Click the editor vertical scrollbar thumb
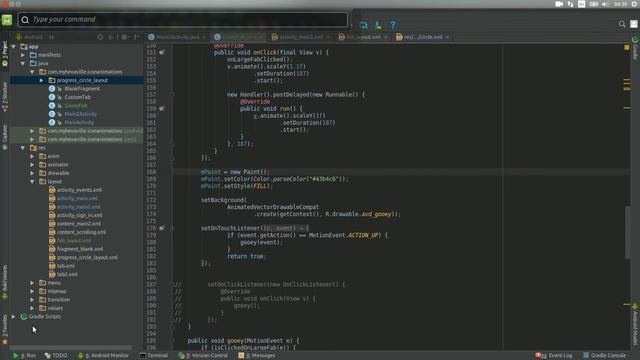 pyautogui.click(x=627, y=233)
